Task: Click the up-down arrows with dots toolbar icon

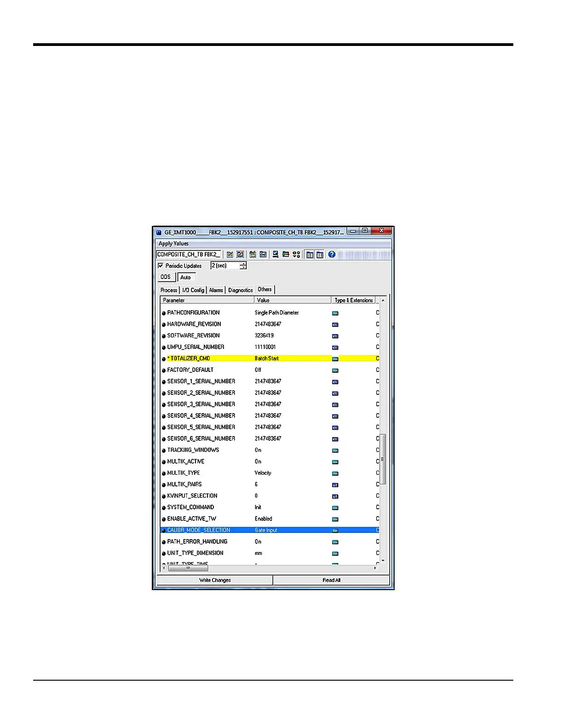Action: (296, 254)
